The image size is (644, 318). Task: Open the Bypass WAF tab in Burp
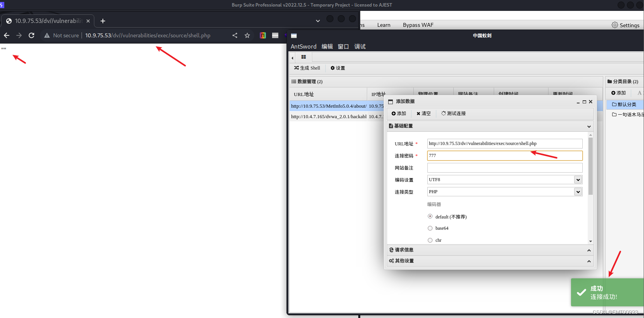pos(418,25)
